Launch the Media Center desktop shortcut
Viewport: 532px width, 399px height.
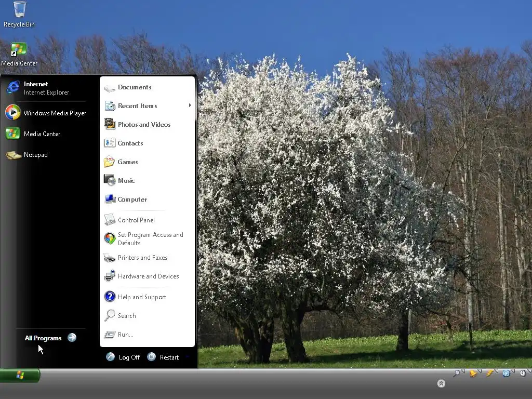click(19, 54)
